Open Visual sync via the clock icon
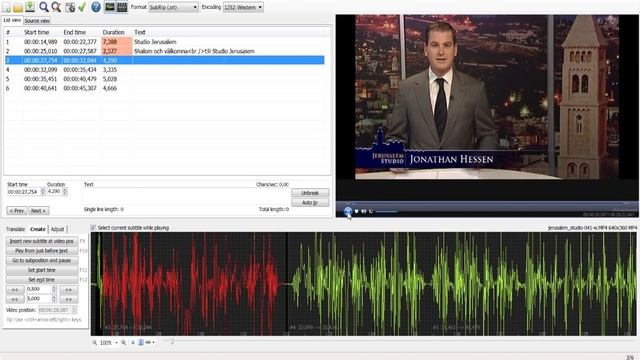 pyautogui.click(x=70, y=7)
